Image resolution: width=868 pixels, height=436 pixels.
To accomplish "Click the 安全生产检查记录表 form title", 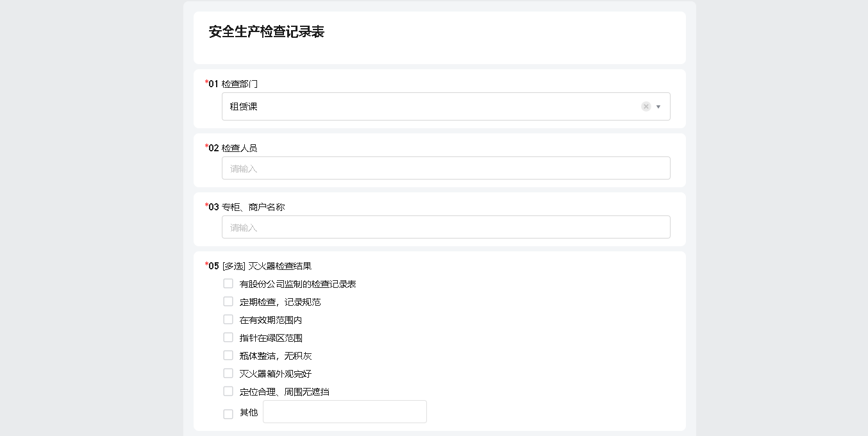I will (266, 32).
